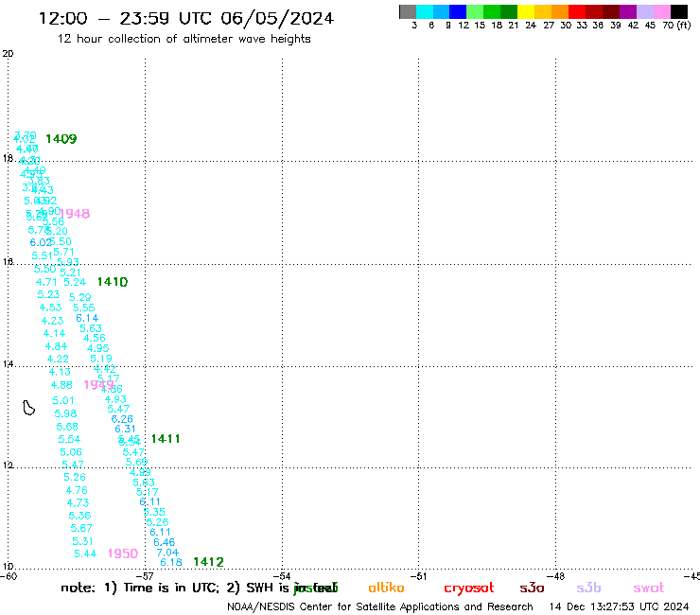The height and width of the screenshot is (615, 700).
Task: Click the 's3a' legend label
Action: (x=532, y=588)
